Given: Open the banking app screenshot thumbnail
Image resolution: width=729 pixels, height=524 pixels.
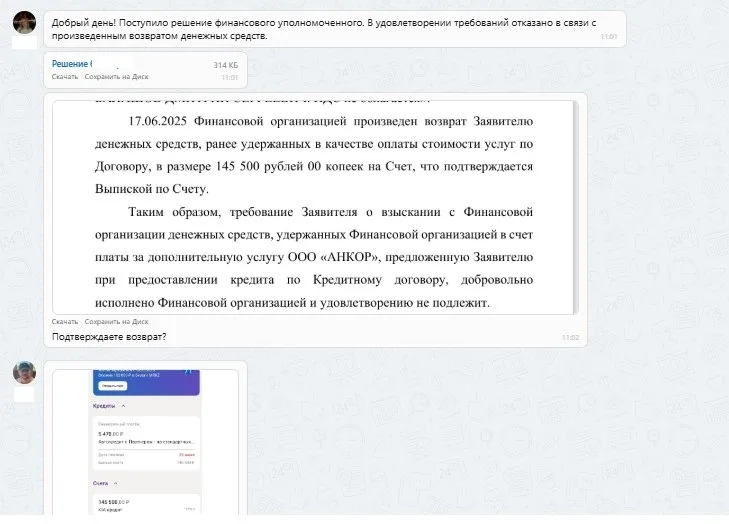Looking at the screenshot, I should click(x=146, y=442).
